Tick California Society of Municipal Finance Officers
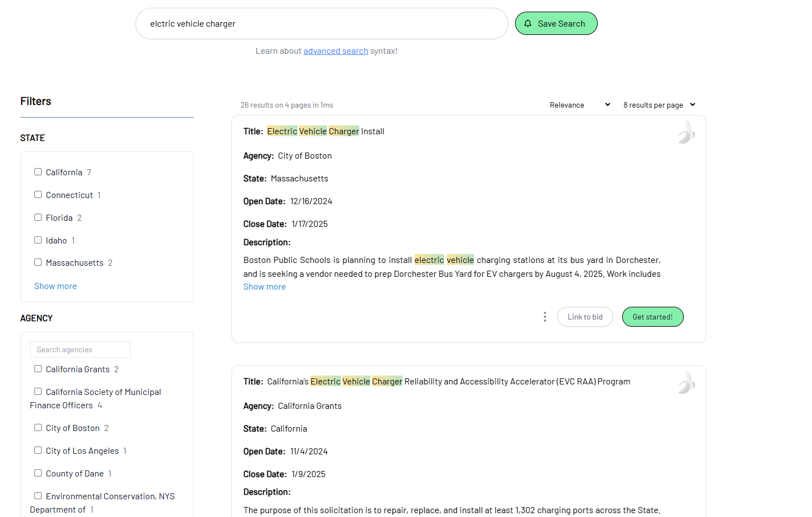This screenshot has height=517, width=812. tap(38, 392)
